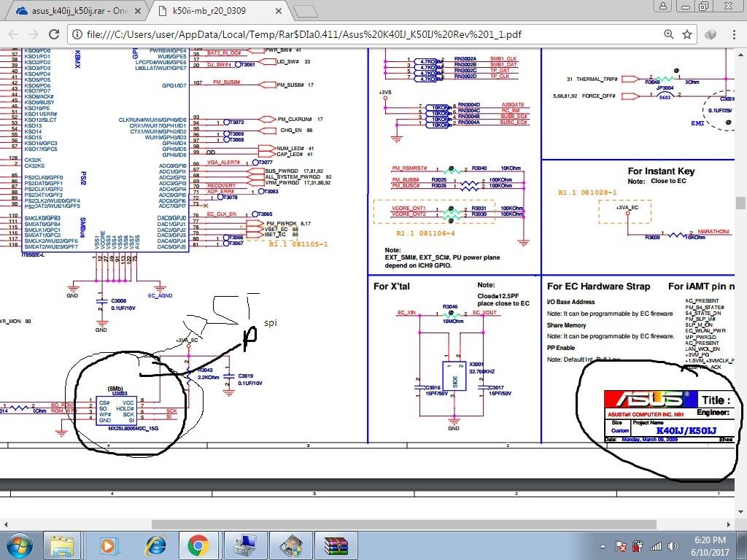Open a new Chrome tab
747x560 pixels.
point(306,11)
